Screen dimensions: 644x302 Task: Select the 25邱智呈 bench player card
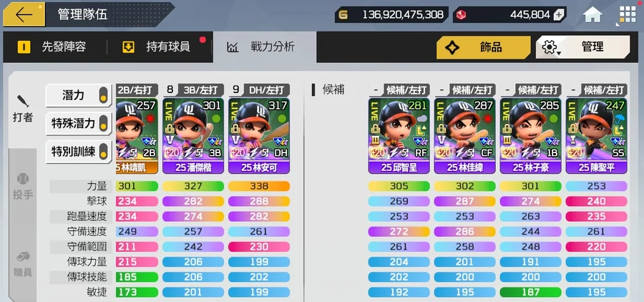[x=399, y=135]
